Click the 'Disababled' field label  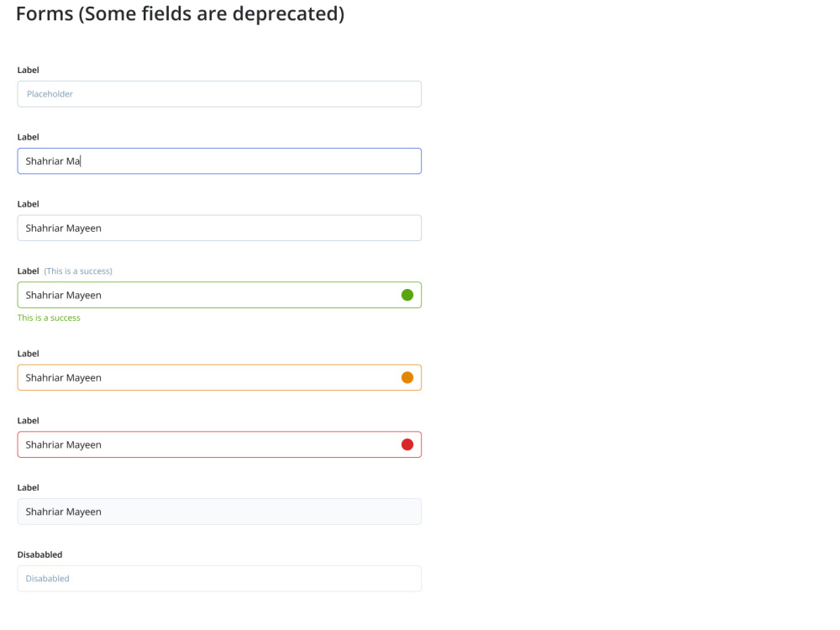tap(39, 554)
